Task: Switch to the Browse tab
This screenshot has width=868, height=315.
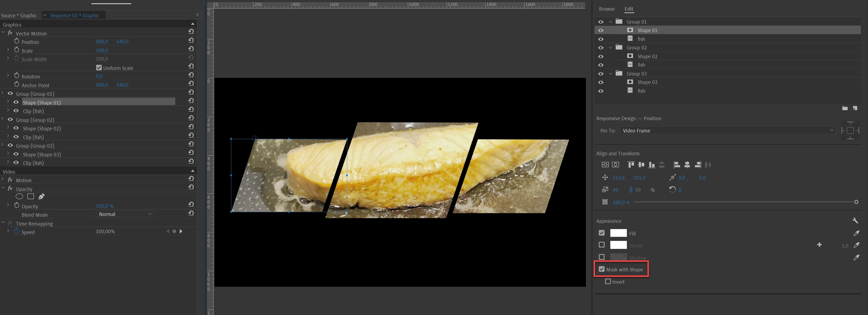Action: click(607, 9)
